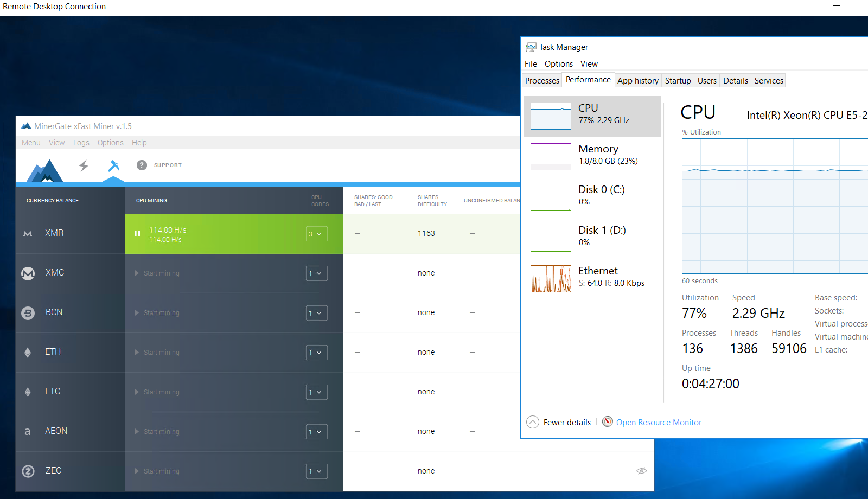The image size is (868, 499).
Task: Open the MinerGate Logs menu
Action: 81,143
